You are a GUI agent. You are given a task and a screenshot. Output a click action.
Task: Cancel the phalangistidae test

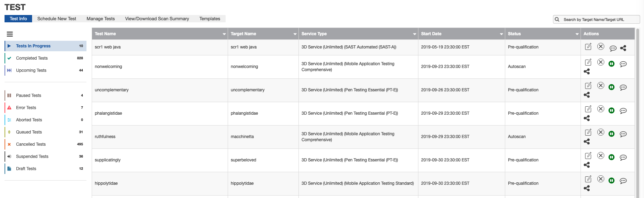[x=601, y=109]
